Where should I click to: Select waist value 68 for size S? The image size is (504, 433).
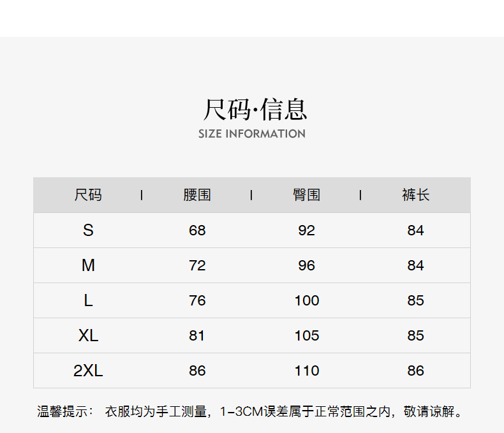(197, 230)
